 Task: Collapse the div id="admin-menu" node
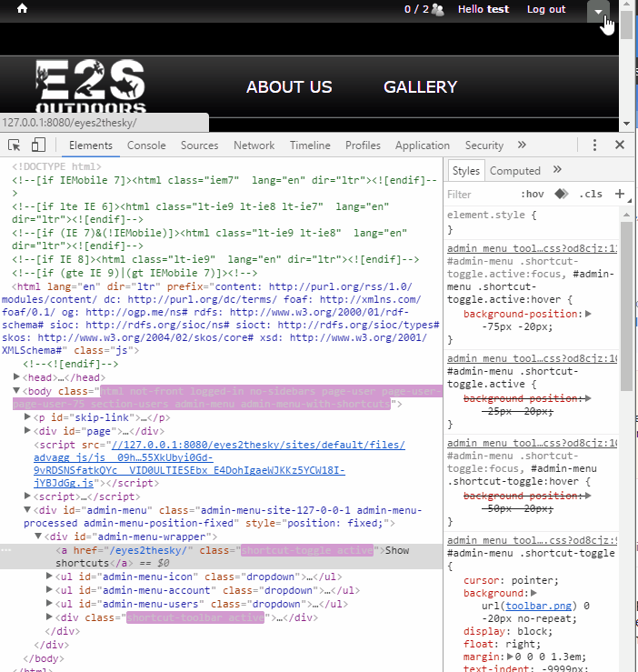[x=27, y=509]
